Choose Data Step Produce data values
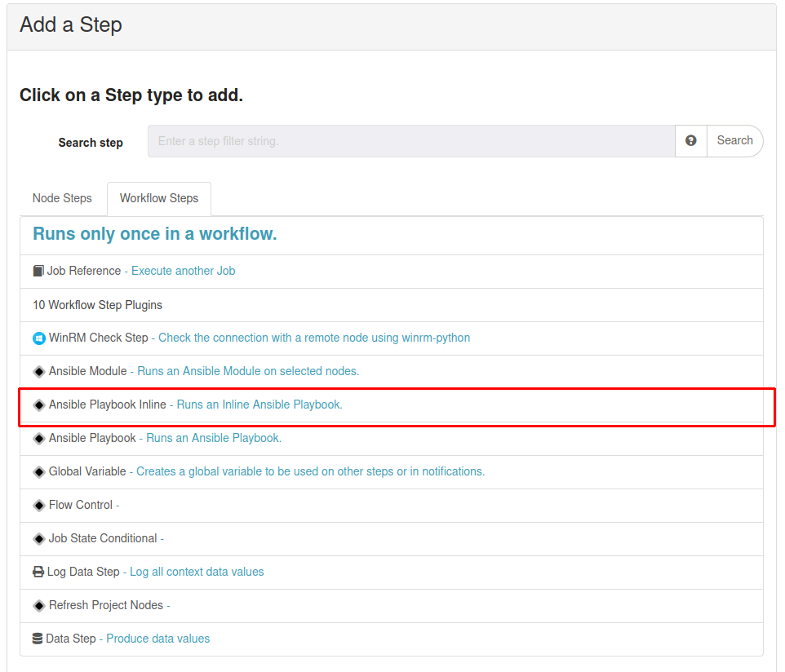This screenshot has width=785, height=672. pos(392,639)
